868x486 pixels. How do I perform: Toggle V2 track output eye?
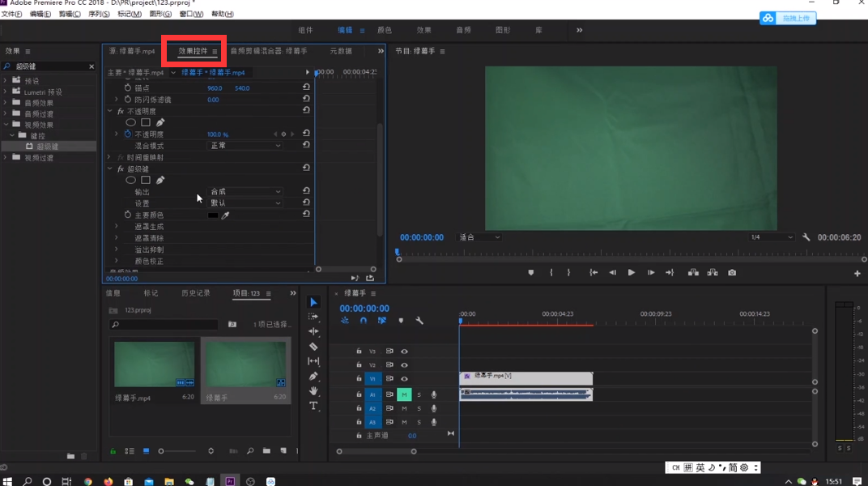(x=404, y=364)
